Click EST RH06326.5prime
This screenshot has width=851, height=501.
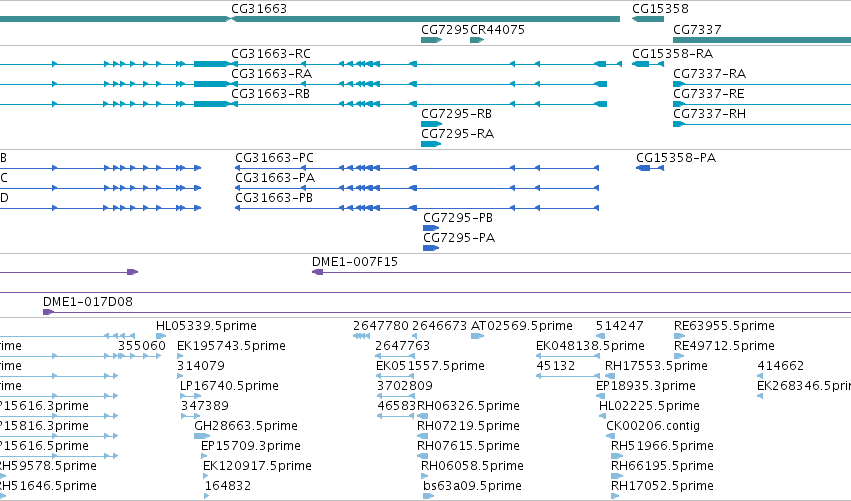pos(468,406)
